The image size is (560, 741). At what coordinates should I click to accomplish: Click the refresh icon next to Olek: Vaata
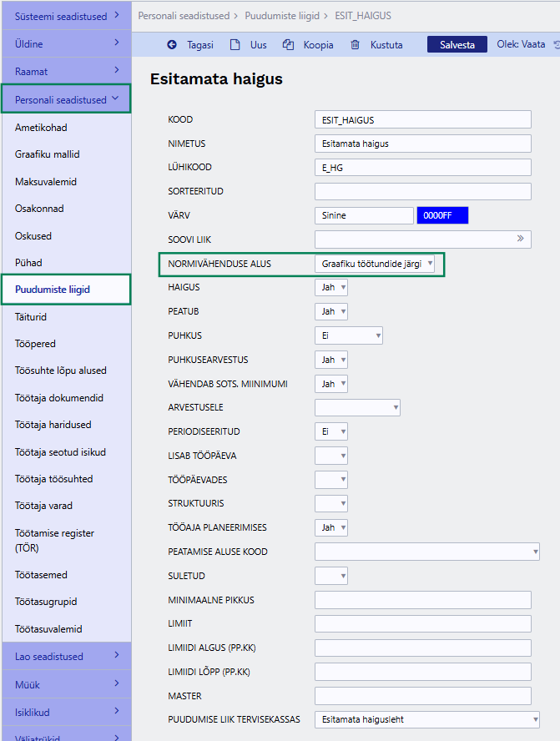(x=556, y=45)
